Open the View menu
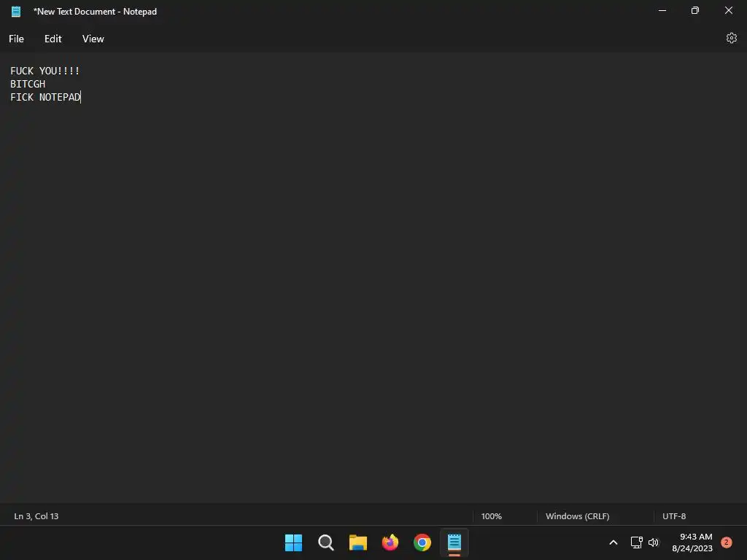 [93, 39]
